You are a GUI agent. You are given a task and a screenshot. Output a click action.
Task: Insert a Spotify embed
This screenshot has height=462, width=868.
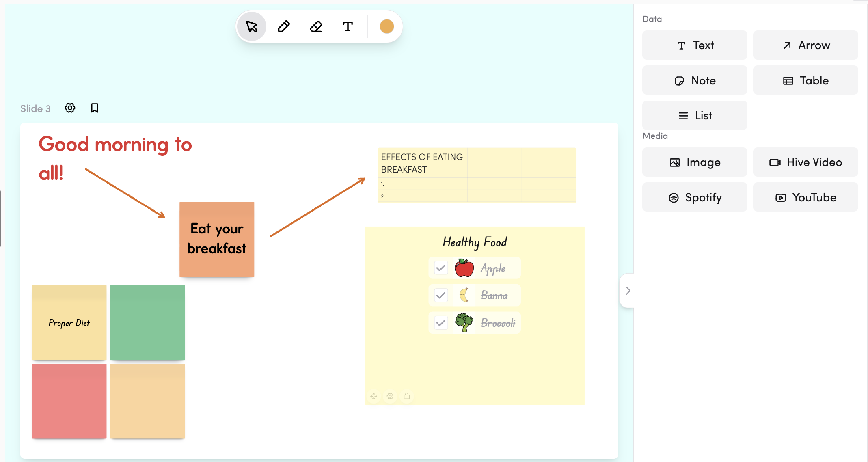click(695, 198)
